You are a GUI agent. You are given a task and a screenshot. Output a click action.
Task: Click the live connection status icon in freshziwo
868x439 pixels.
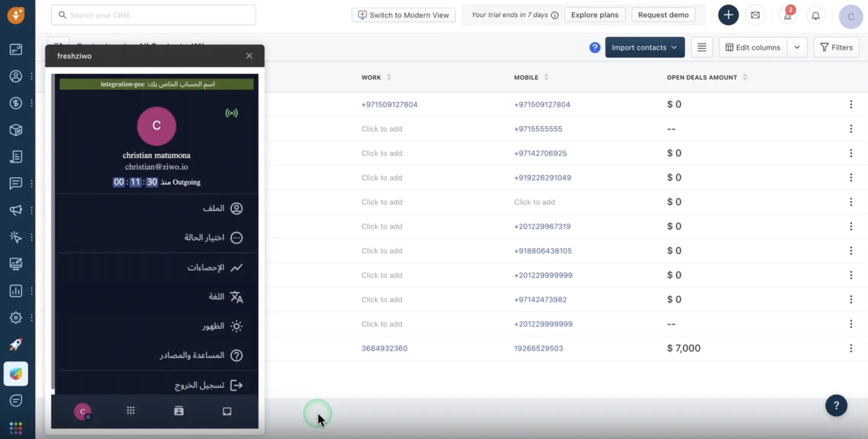coord(231,113)
